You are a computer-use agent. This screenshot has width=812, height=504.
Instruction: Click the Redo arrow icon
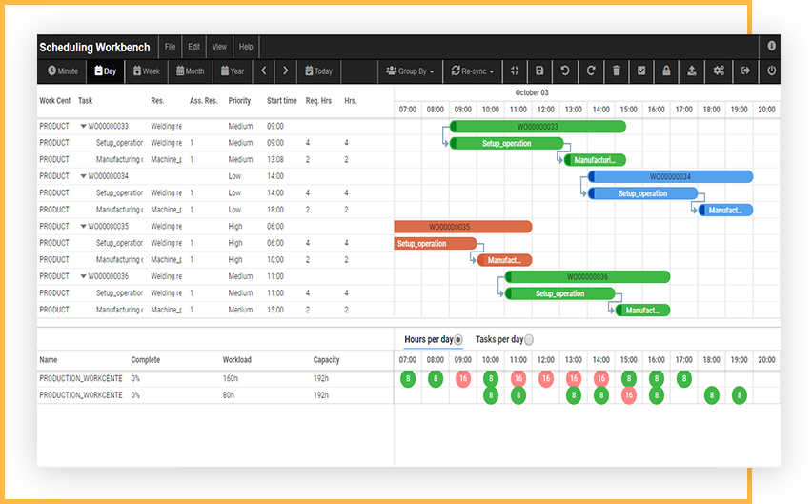click(591, 71)
